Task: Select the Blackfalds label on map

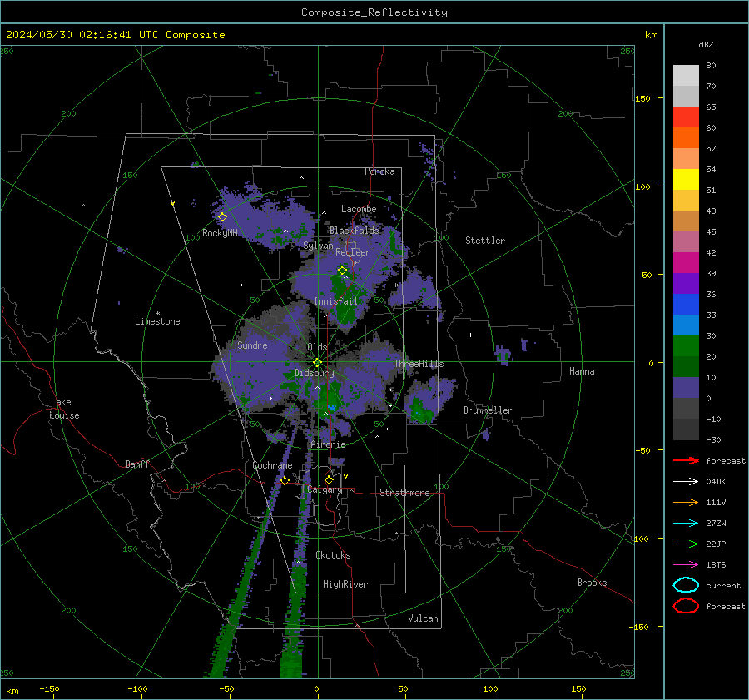Action: pyautogui.click(x=354, y=231)
